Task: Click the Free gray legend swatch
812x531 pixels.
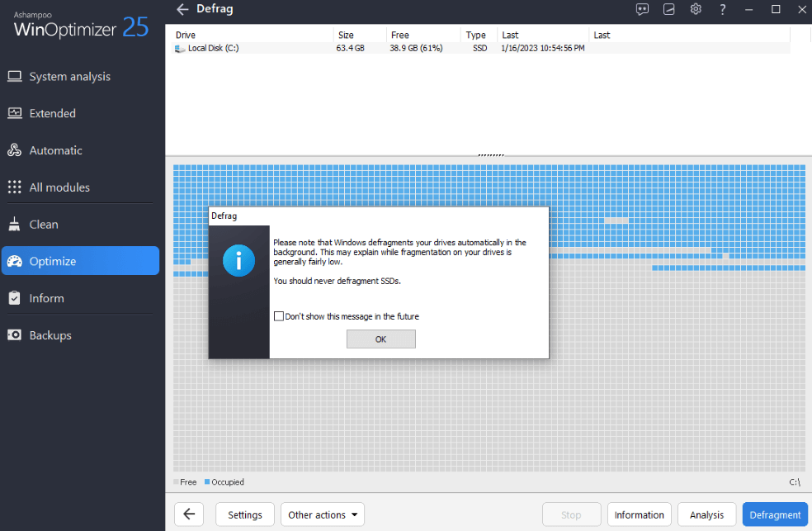Action: point(176,481)
